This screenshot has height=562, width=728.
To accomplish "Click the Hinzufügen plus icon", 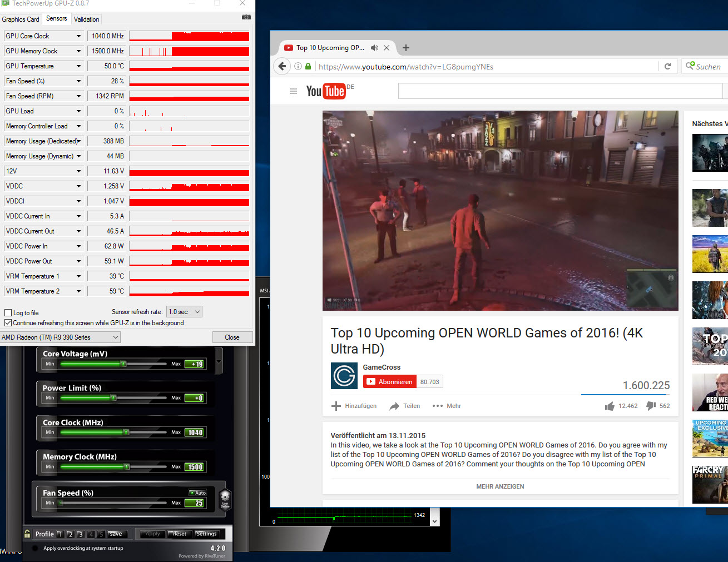I will tap(336, 406).
